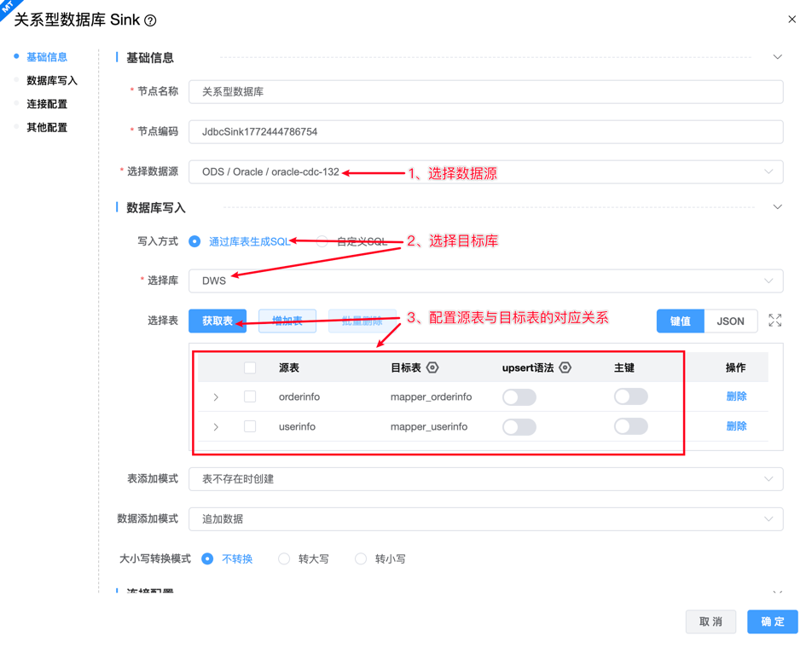Go to 连接配置 in the left navigation
This screenshot has width=812, height=648.
click(x=47, y=104)
